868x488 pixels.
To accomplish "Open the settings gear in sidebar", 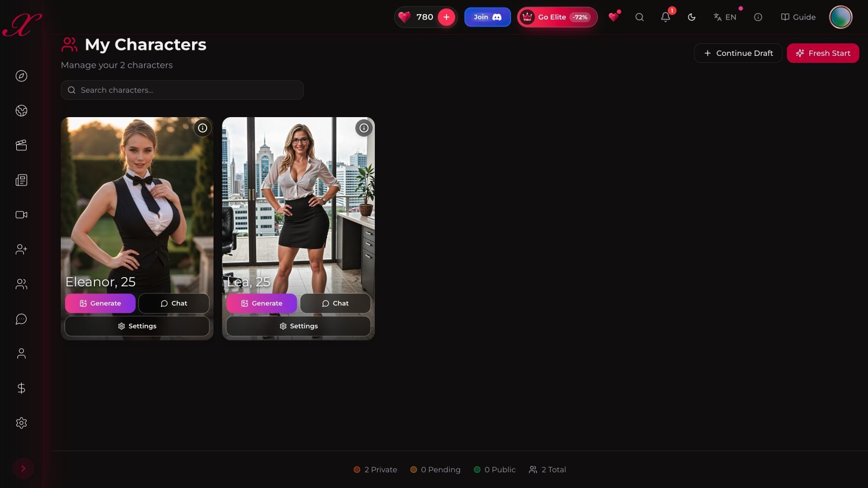I will pyautogui.click(x=21, y=423).
